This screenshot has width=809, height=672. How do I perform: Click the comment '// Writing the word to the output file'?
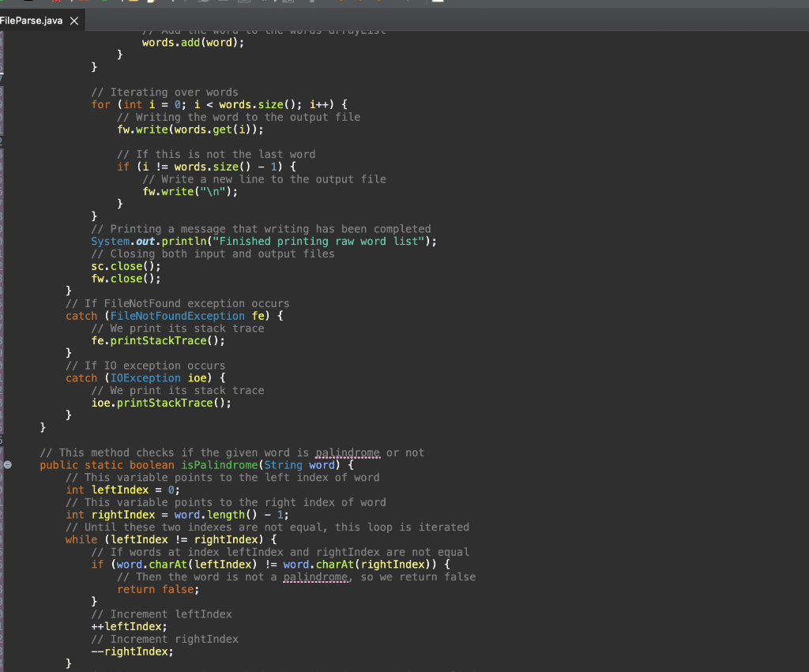click(x=239, y=117)
